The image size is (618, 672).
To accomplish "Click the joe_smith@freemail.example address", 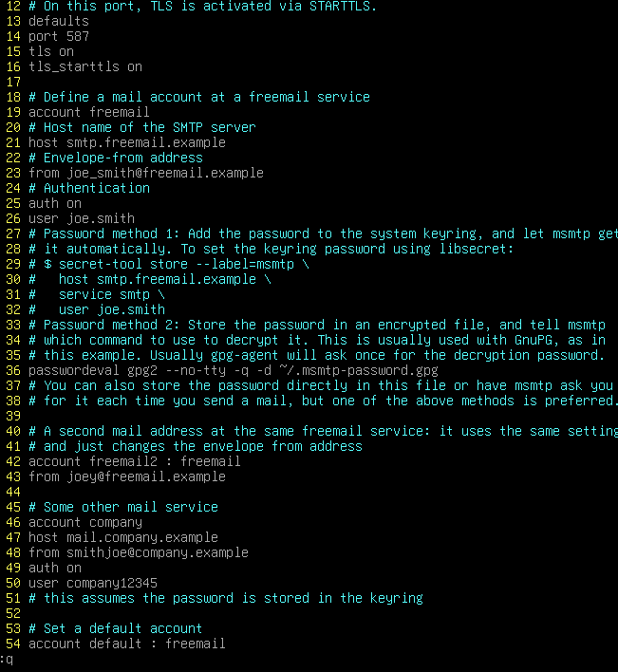I will click(x=165, y=173).
